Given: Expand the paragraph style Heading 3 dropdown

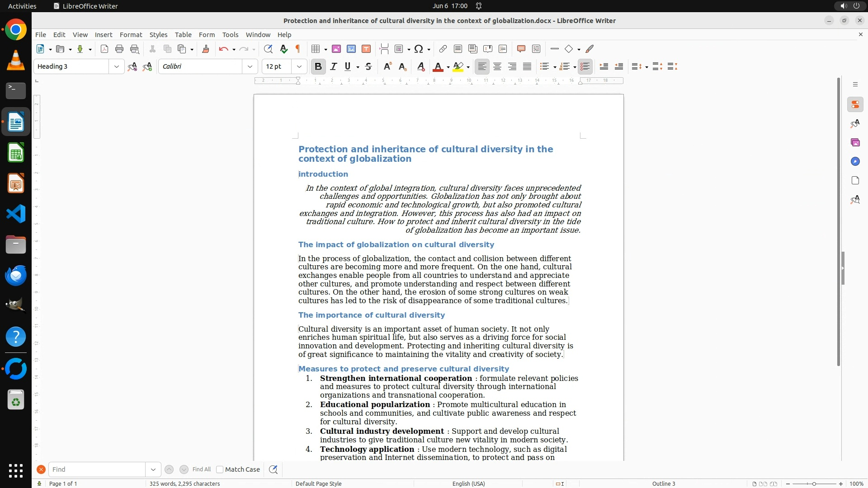Looking at the screenshot, I should 117,66.
